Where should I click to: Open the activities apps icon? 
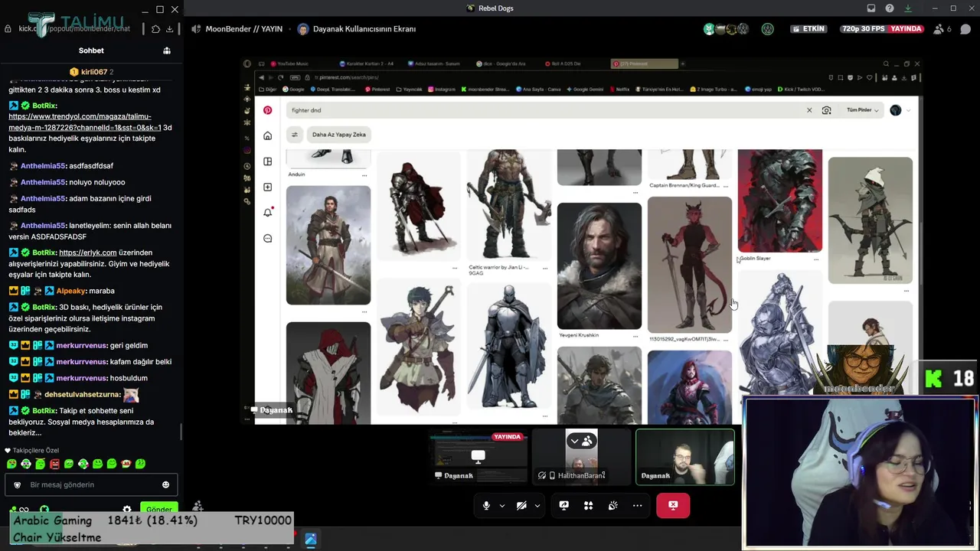588,506
